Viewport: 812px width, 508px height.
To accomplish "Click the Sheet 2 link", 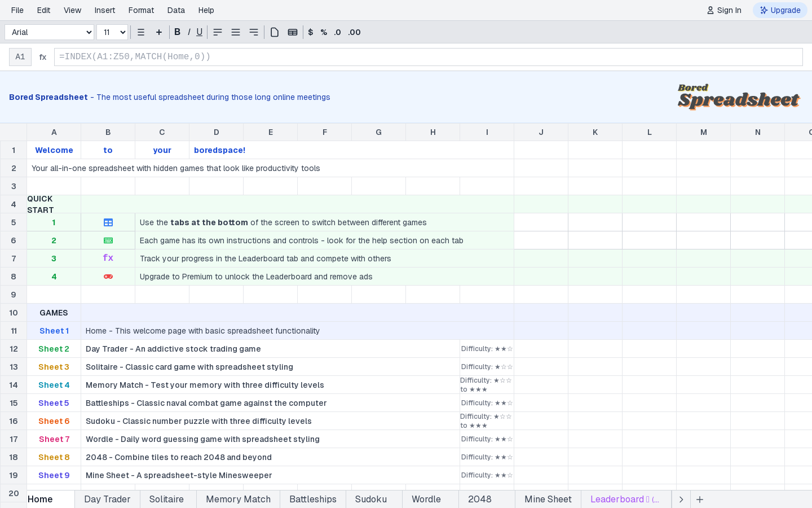I will coord(54,349).
